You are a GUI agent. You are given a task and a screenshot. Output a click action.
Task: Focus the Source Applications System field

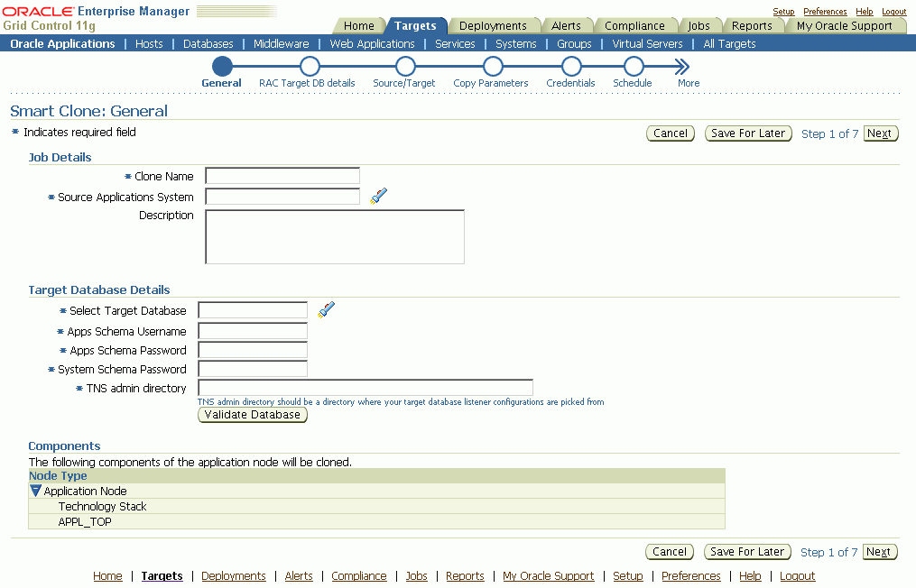pyautogui.click(x=282, y=197)
